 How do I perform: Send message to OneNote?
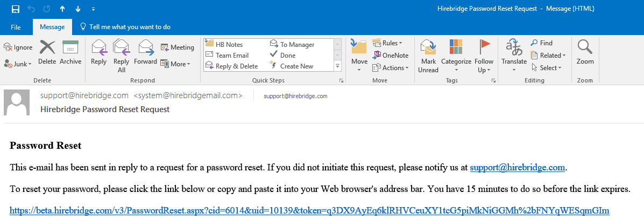(390, 56)
